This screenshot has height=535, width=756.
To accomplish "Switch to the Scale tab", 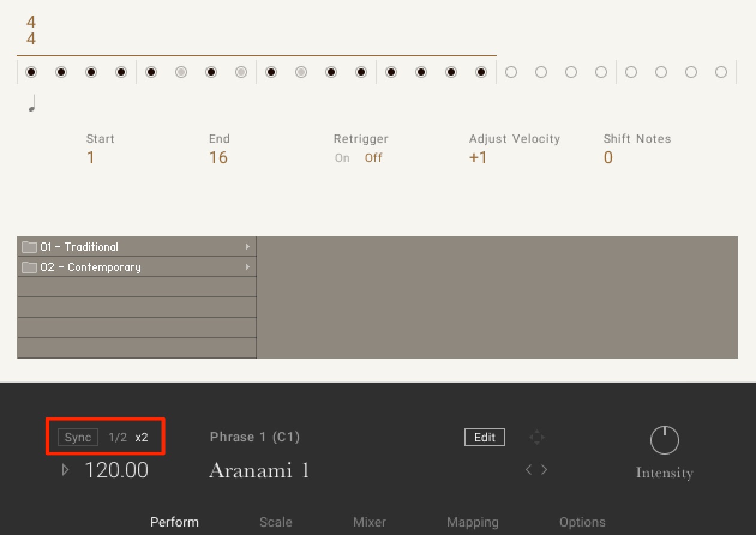I will [276, 522].
